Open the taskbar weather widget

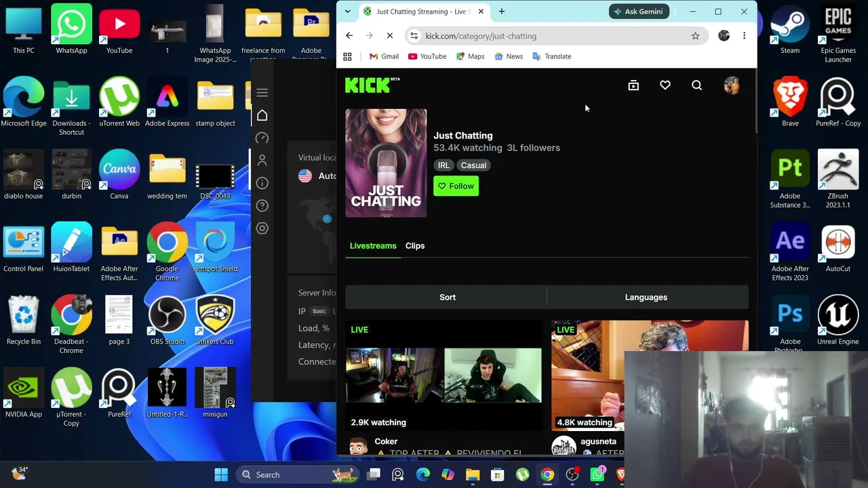[x=19, y=474]
